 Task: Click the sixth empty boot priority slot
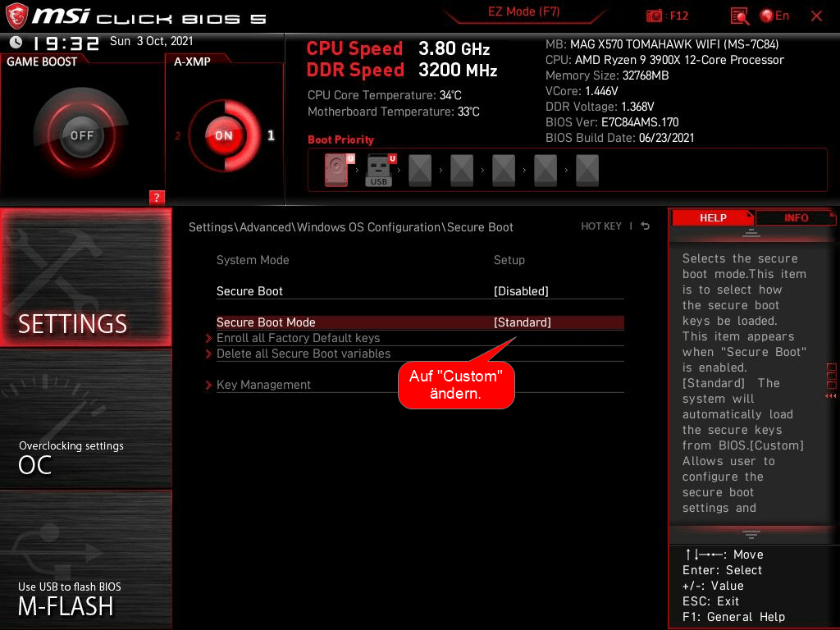coord(546,171)
